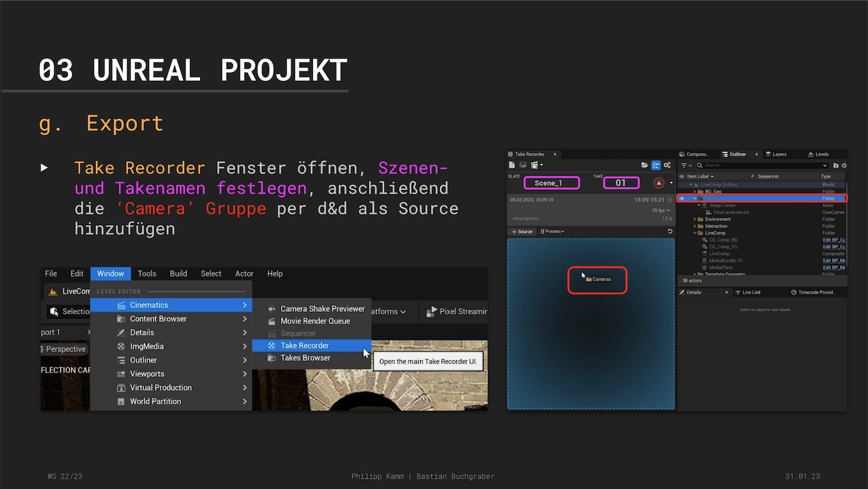Toggle the highlighted blue list view button in Take Recorder
868x489 pixels.
[656, 165]
